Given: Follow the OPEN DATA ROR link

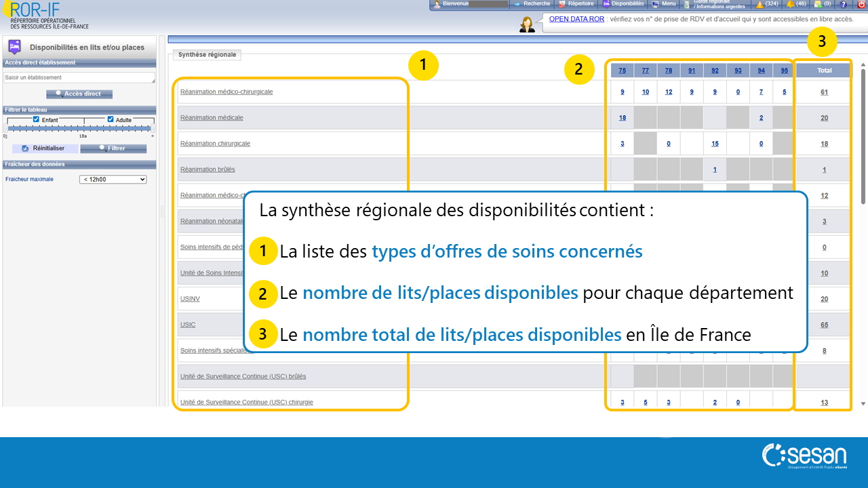Looking at the screenshot, I should 576,19.
